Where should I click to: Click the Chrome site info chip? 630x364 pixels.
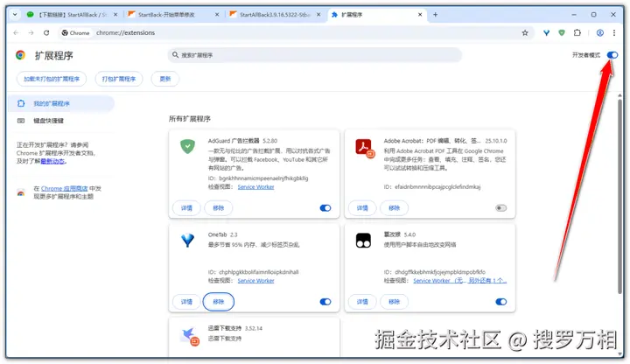point(75,33)
